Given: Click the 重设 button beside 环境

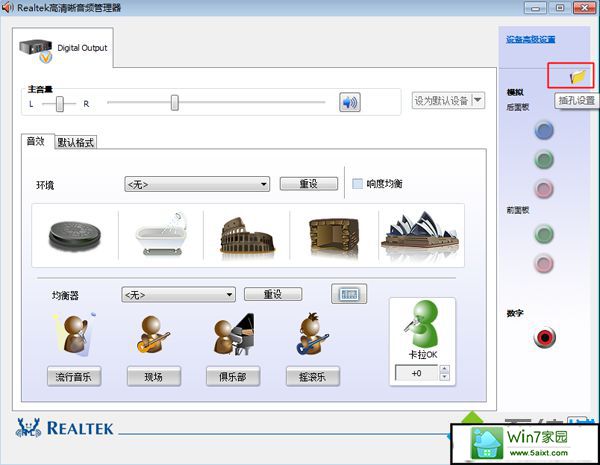Looking at the screenshot, I should click(309, 184).
